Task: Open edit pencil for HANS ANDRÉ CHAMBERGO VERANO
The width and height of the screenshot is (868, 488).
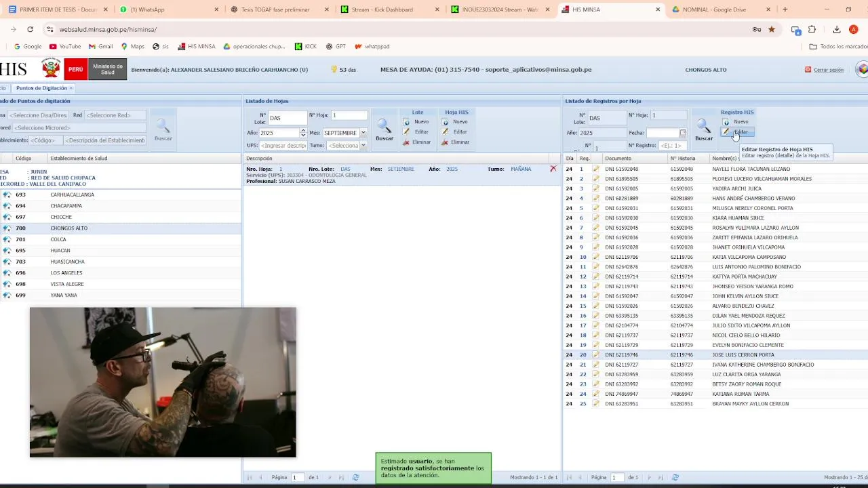Action: click(x=596, y=198)
